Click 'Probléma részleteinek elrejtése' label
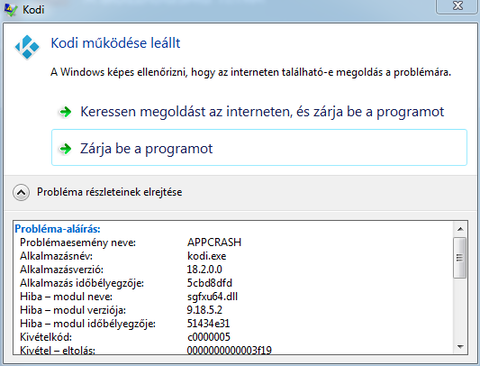 click(x=109, y=192)
